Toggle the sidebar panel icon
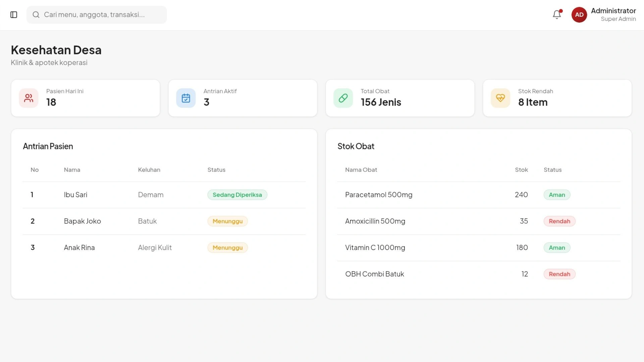 click(x=14, y=15)
